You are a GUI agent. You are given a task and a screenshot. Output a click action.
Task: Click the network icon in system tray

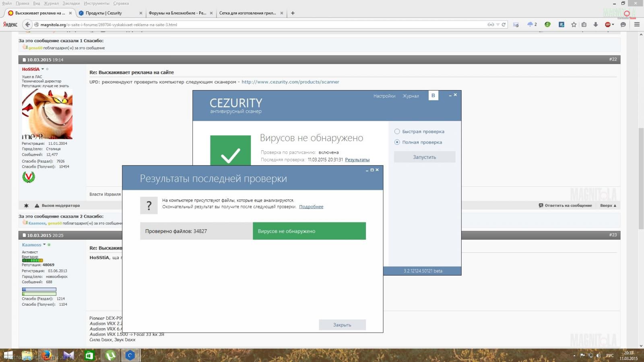[590, 356]
